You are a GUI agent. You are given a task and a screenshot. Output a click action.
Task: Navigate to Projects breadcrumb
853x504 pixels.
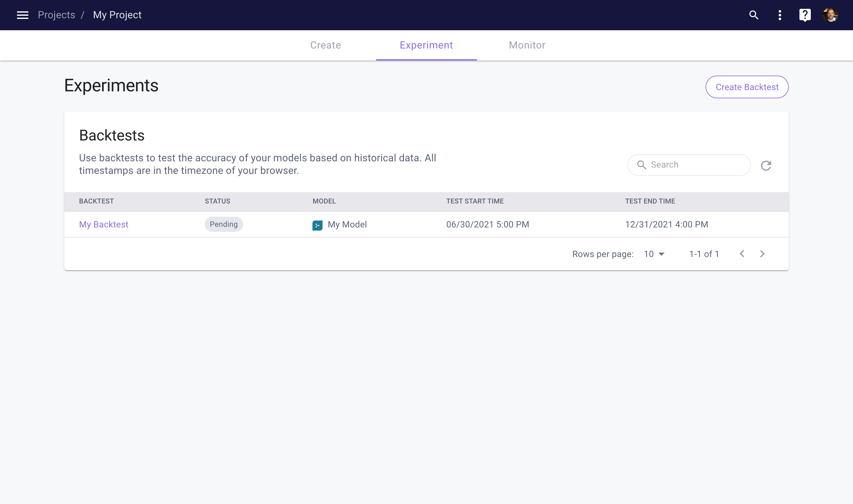56,15
